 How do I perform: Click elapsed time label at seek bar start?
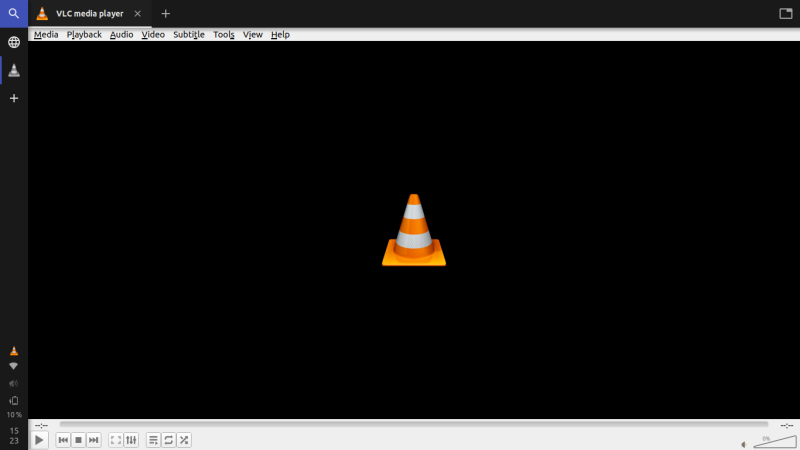pos(41,425)
